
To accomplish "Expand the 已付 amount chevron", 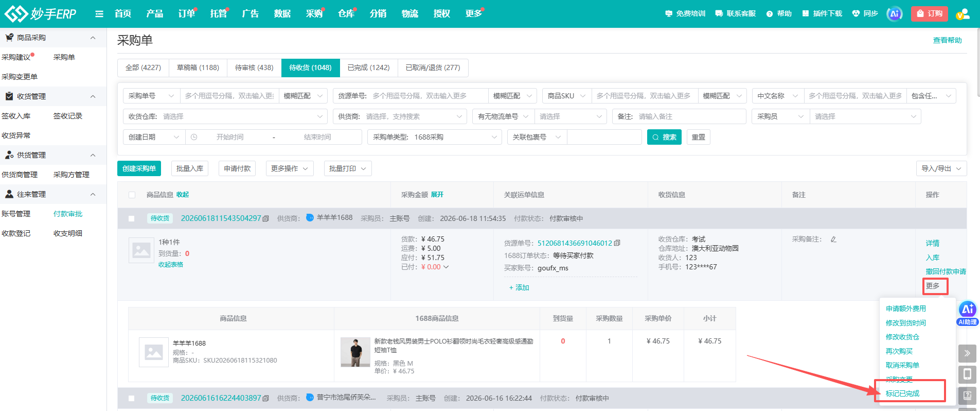I will 446,267.
